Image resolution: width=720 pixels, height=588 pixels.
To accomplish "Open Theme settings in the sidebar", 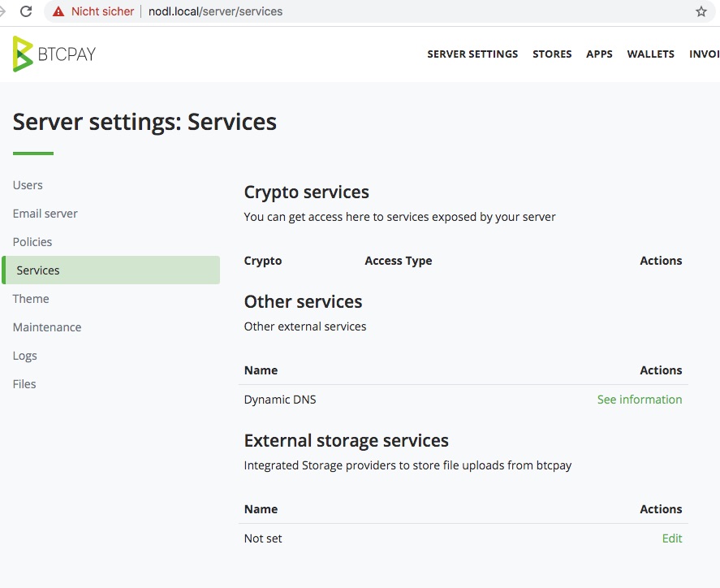I will [31, 299].
